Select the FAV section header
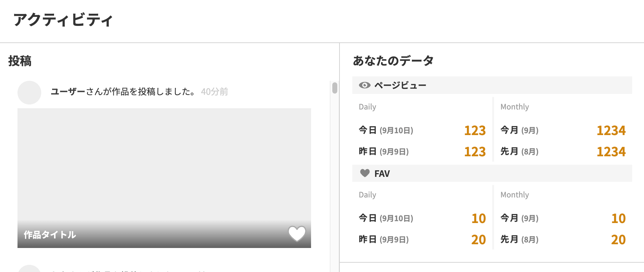Image resolution: width=644 pixels, height=272 pixels. click(382, 174)
